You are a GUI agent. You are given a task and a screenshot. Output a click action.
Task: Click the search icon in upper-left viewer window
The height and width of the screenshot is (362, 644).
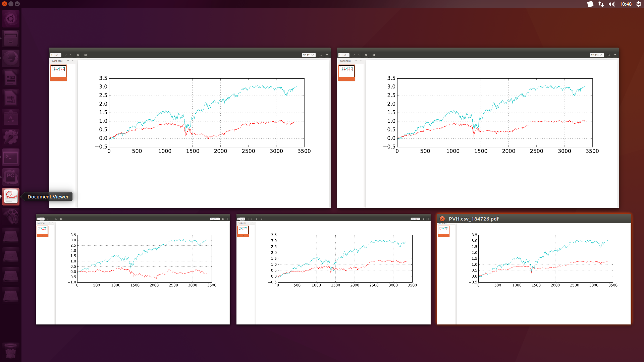pos(78,55)
